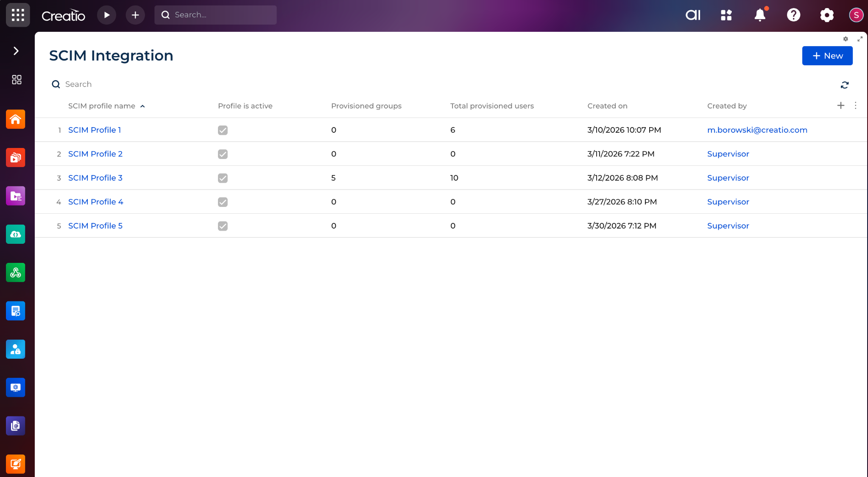Click the list Search field under the title
Screen dimensions: 868x477
pyautogui.click(x=78, y=84)
